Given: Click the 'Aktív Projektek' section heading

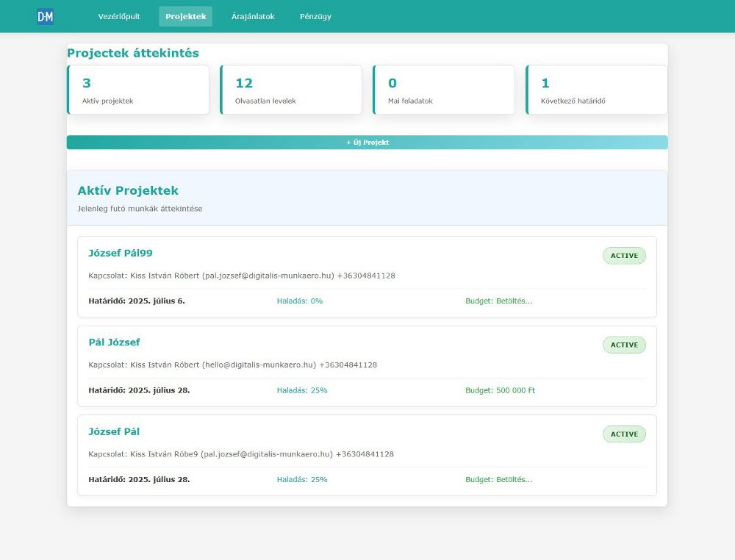Looking at the screenshot, I should pyautogui.click(x=128, y=191).
